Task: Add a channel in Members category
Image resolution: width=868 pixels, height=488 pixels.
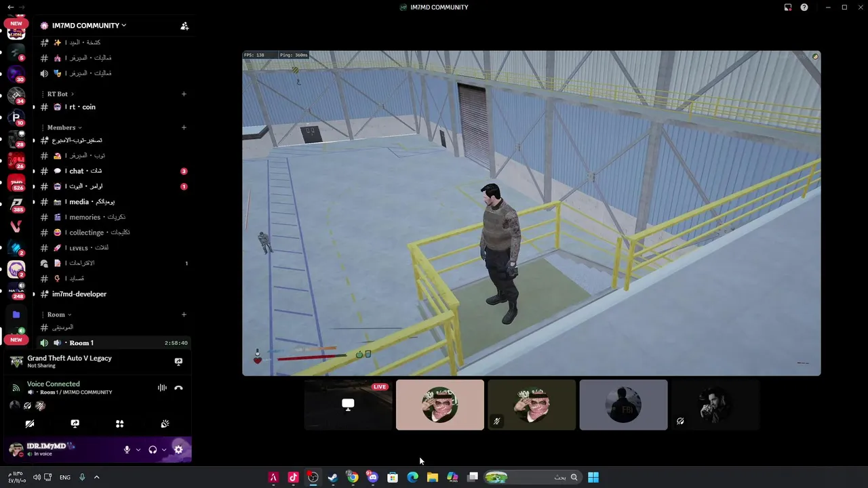Action: point(184,127)
